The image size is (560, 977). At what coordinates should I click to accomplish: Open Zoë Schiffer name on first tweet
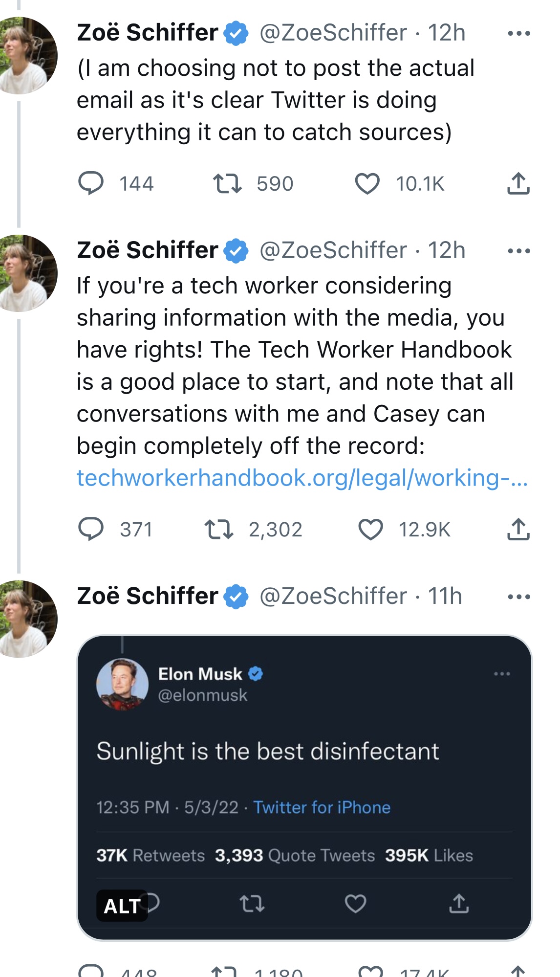click(148, 33)
